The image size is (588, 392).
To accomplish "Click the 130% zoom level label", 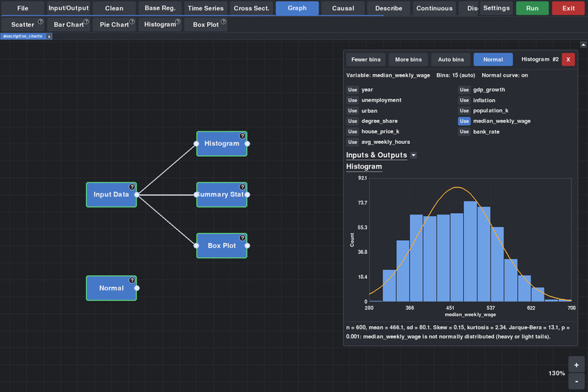I will [557, 373].
